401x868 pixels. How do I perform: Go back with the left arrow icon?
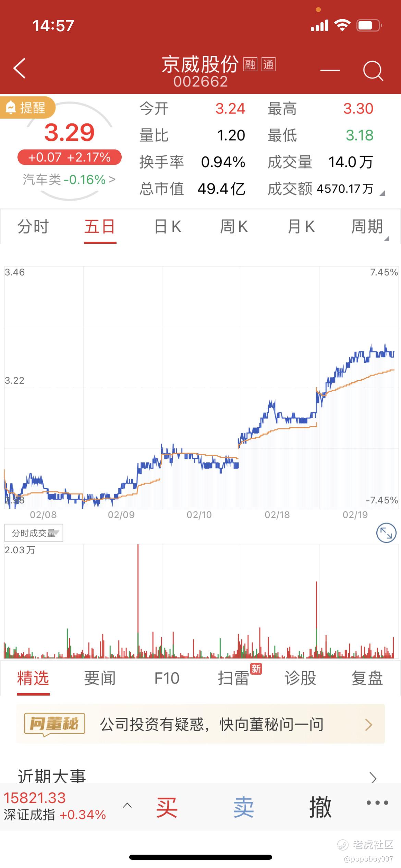coord(20,68)
